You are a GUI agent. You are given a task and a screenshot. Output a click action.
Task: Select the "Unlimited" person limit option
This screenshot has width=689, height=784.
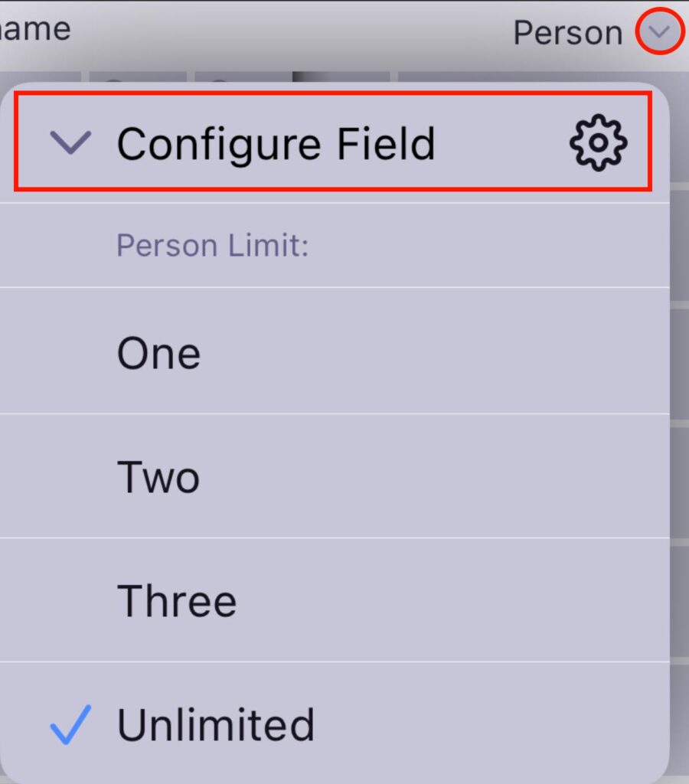[x=216, y=724]
